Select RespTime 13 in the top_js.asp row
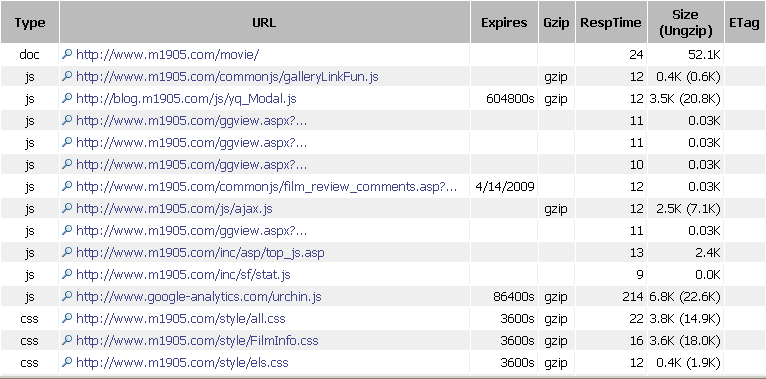 [637, 253]
